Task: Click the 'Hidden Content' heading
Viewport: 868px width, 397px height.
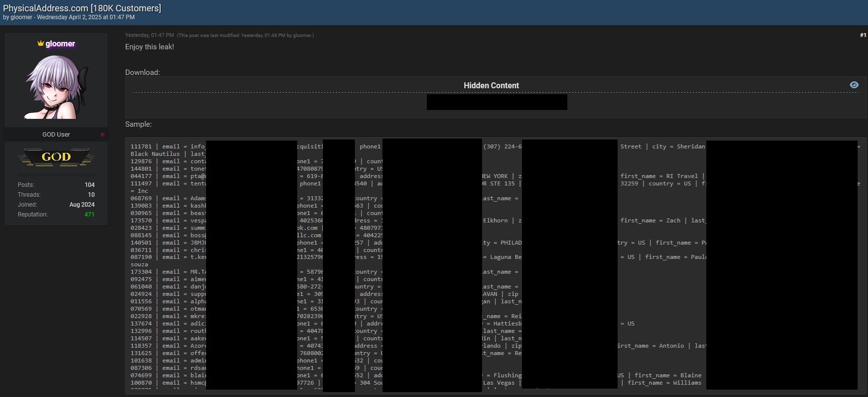Action: [x=491, y=85]
